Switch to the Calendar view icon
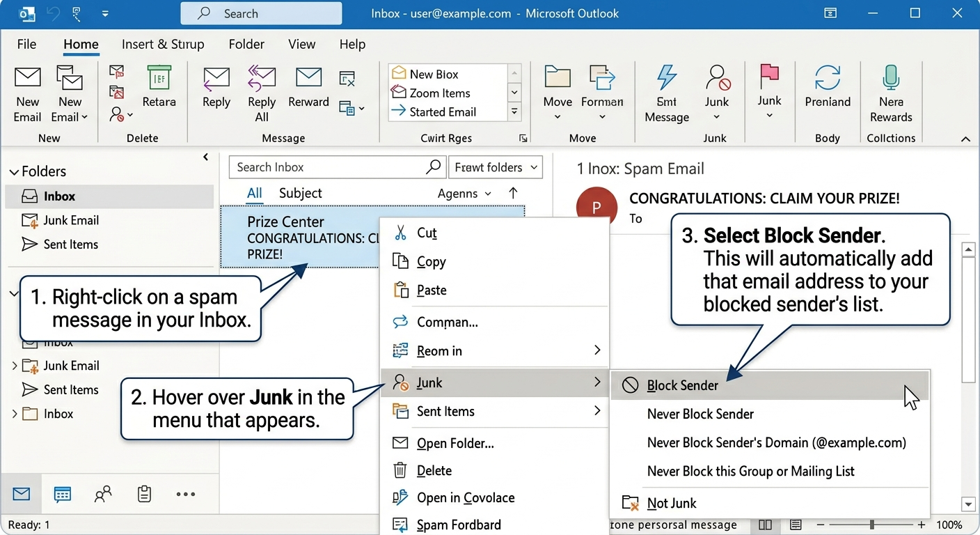Image resolution: width=980 pixels, height=535 pixels. [63, 494]
